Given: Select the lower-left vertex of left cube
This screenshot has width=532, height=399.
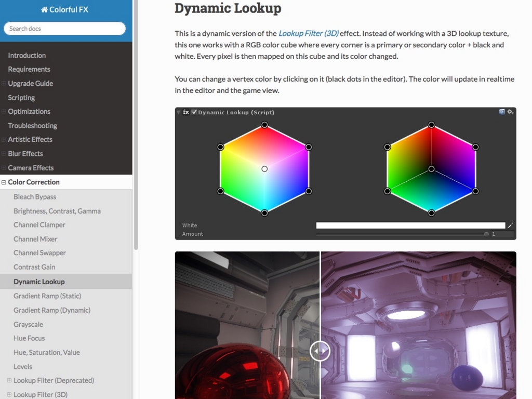Looking at the screenshot, I should (x=220, y=191).
